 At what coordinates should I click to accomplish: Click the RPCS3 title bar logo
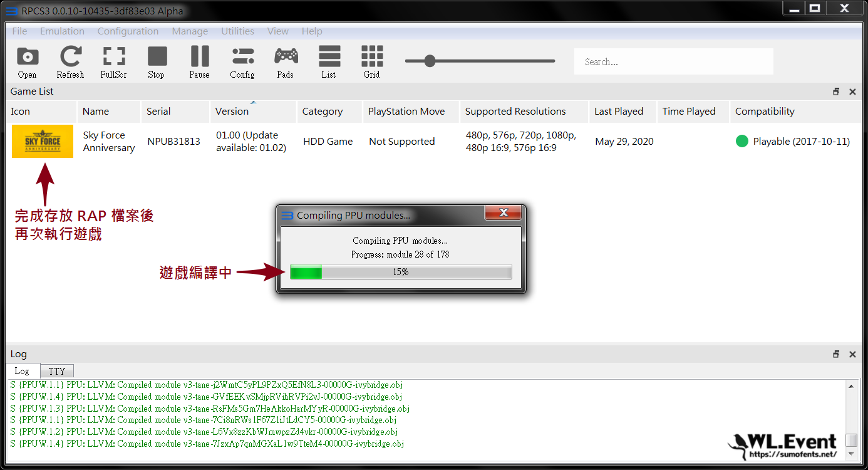tap(12, 11)
